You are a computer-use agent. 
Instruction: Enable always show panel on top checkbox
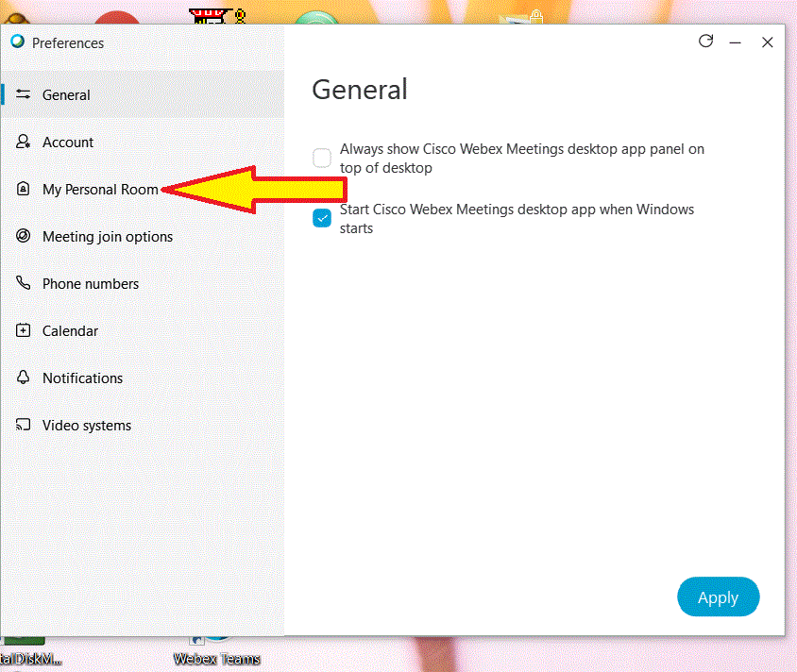tap(322, 158)
